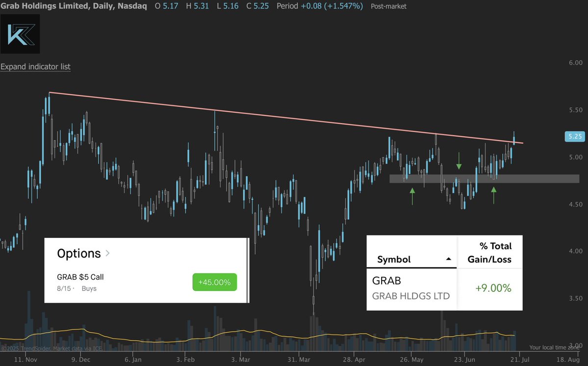This screenshot has width=588, height=366.
Task: Click the +45.00% green gain badge
Action: click(x=214, y=282)
